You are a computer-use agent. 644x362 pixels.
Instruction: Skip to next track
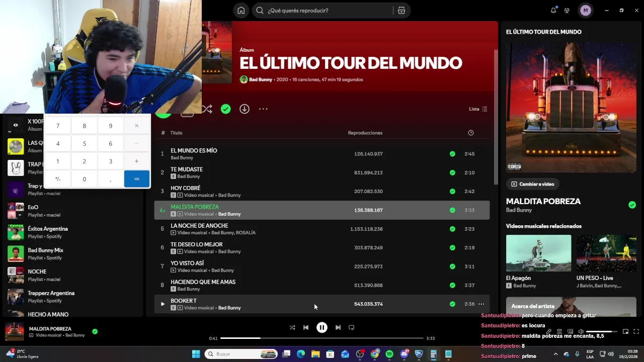pos(338,327)
